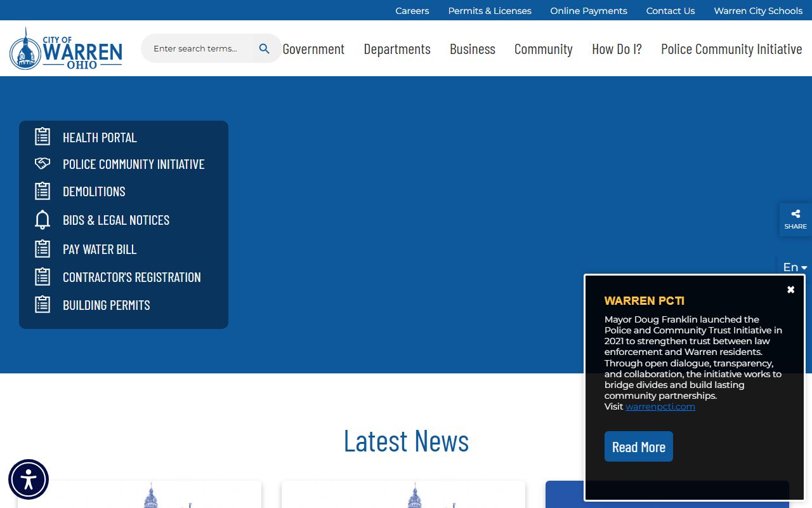
Task: Follow the warrenpcti.com link
Action: tap(660, 406)
